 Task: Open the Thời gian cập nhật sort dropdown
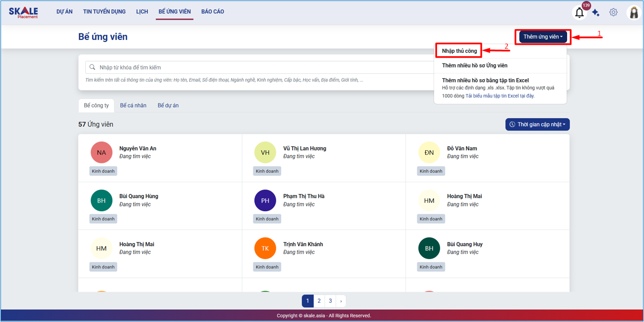pos(537,125)
